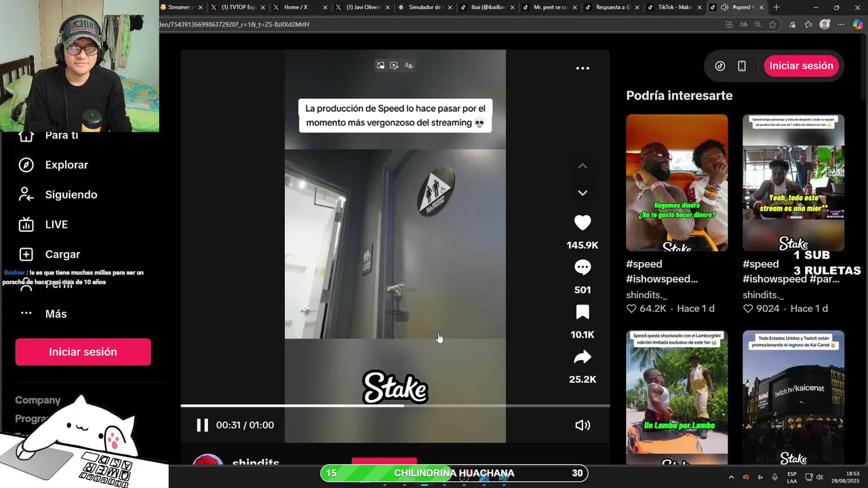Show hidden icons in the system tray
Screen dimensions: 868x488
[x=731, y=477]
